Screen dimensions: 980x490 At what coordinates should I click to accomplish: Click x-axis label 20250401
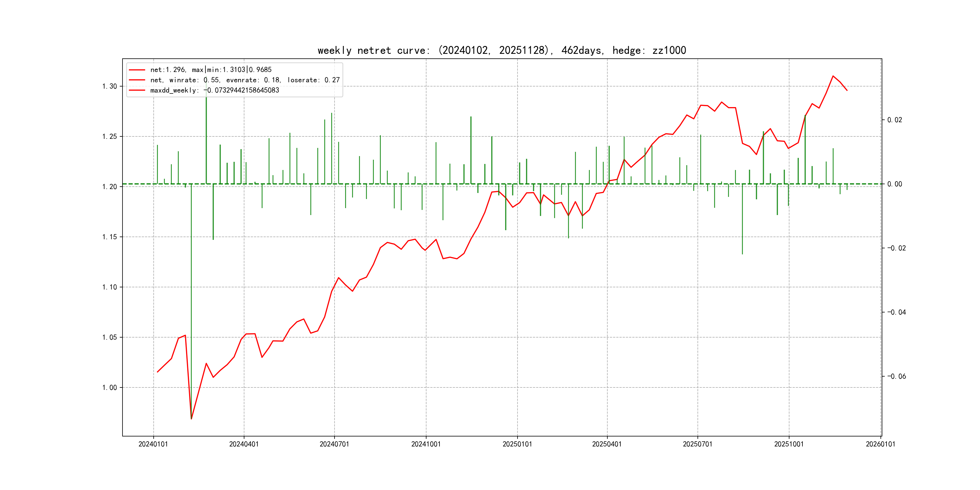tap(607, 444)
